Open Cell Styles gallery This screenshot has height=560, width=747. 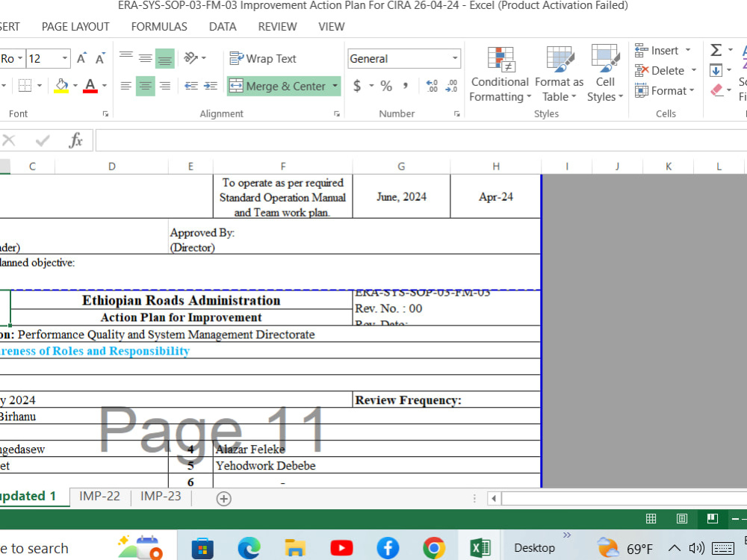pyautogui.click(x=605, y=74)
